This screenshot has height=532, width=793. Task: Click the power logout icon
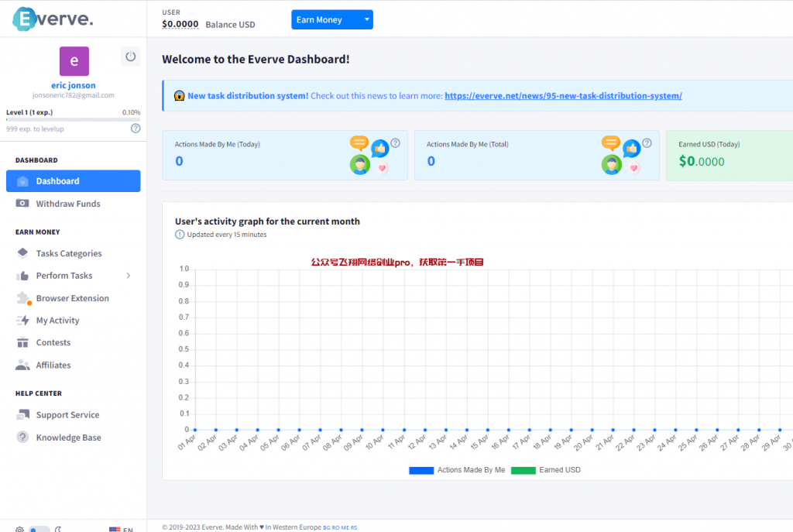pos(130,57)
